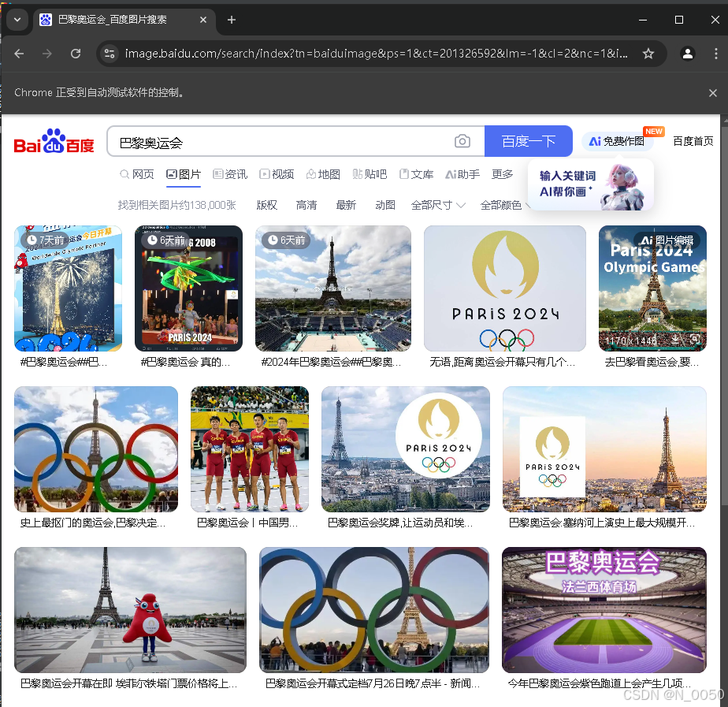The width and height of the screenshot is (728, 707).
Task: Click the 输入关键词 AI帮你画 banner
Action: (591, 184)
